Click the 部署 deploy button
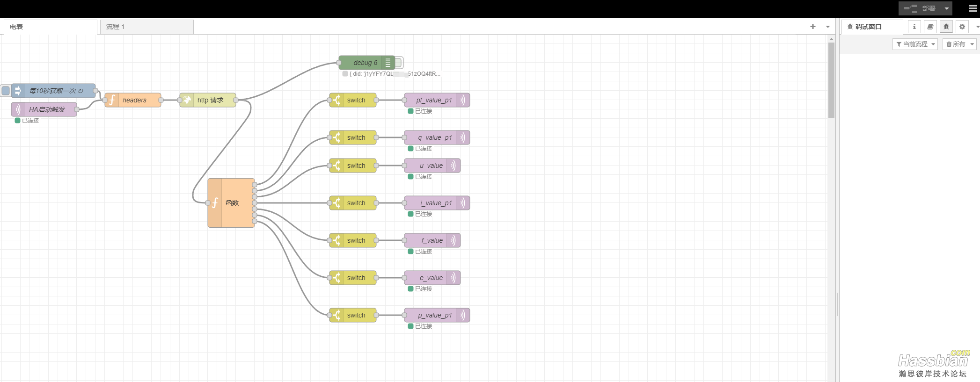The height and width of the screenshot is (382, 980). 920,8
